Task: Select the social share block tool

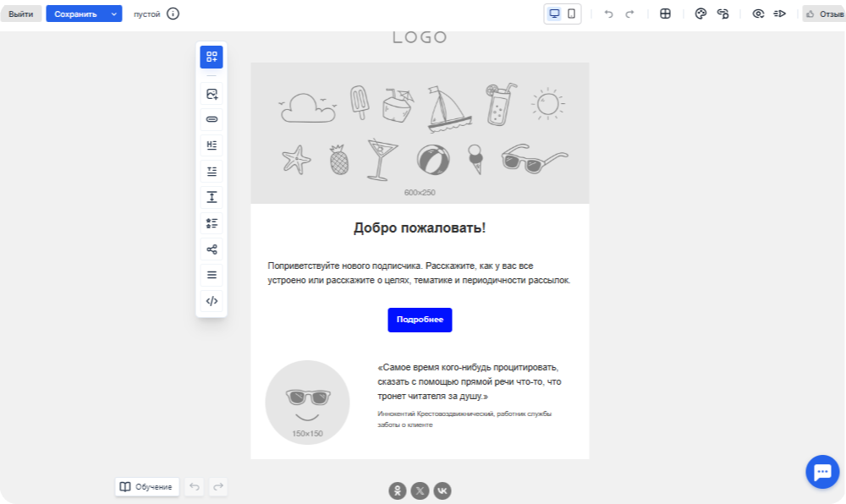Action: (x=211, y=249)
